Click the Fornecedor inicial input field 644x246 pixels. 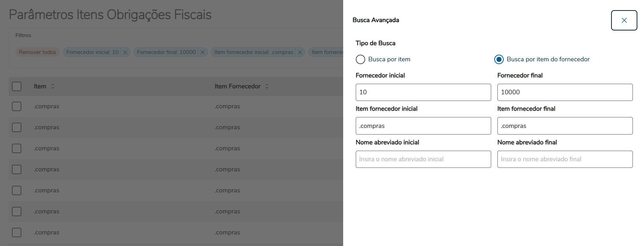(x=423, y=92)
